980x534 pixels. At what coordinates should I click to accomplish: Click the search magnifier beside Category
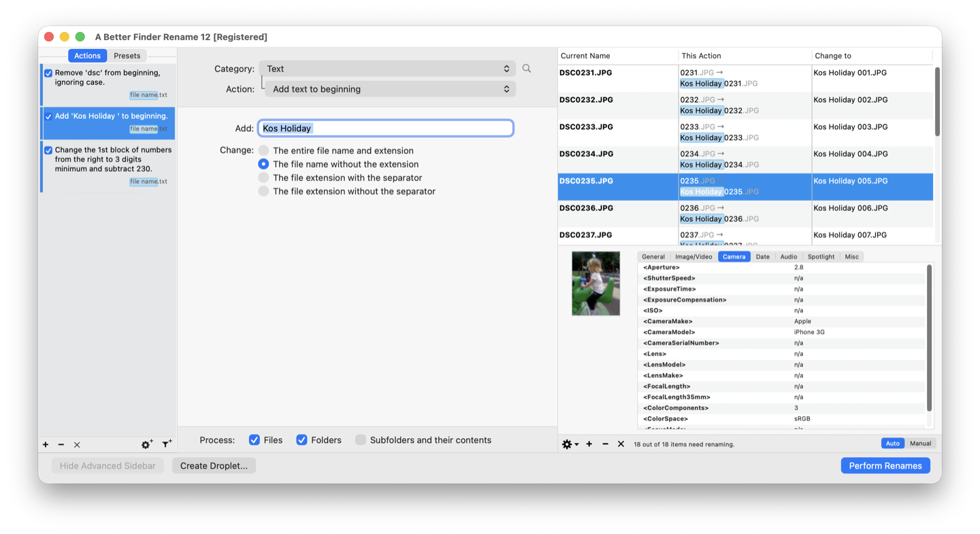coord(527,69)
